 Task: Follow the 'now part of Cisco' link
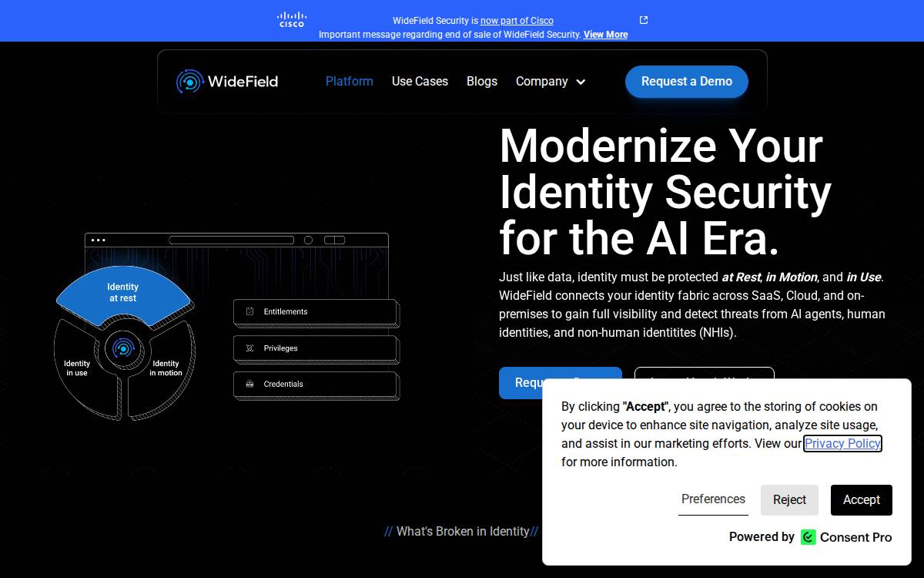tap(517, 21)
